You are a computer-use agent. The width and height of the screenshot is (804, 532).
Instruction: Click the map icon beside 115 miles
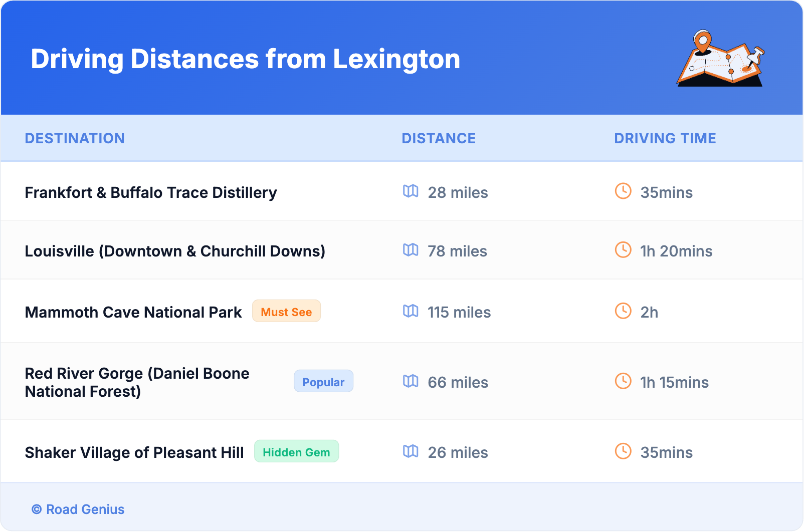[x=411, y=311]
